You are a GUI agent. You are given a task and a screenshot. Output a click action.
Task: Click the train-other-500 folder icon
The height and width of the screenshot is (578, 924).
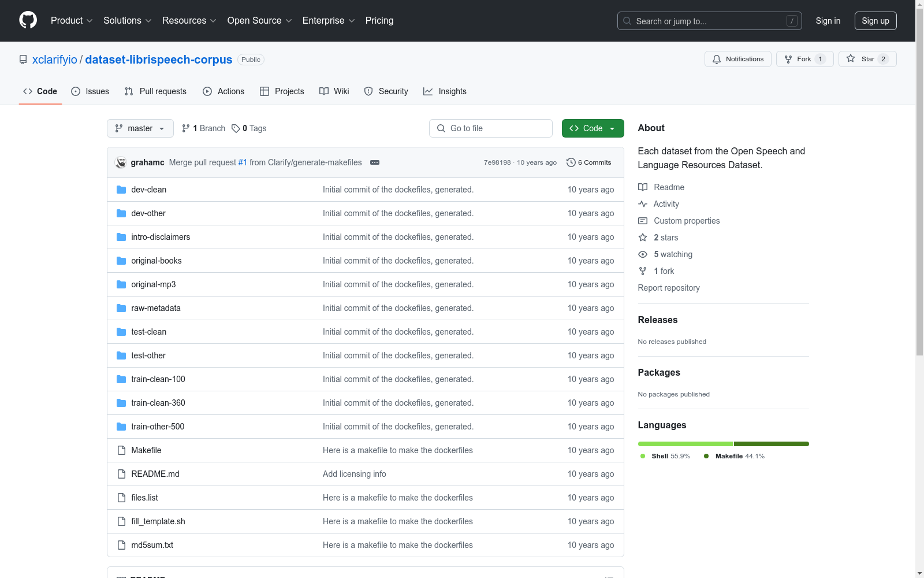tap(121, 427)
